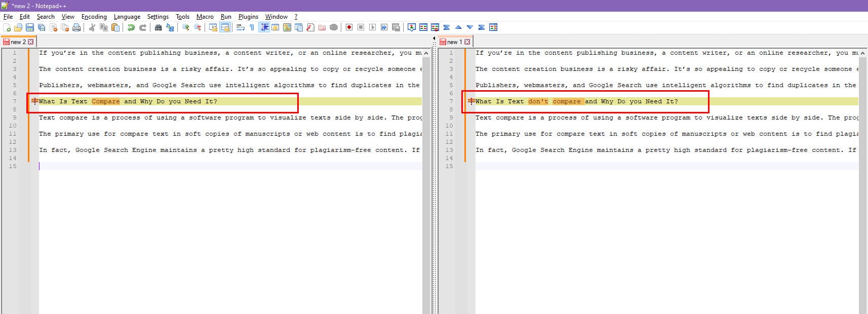
Task: Show the Document Map panel
Action: tap(287, 27)
